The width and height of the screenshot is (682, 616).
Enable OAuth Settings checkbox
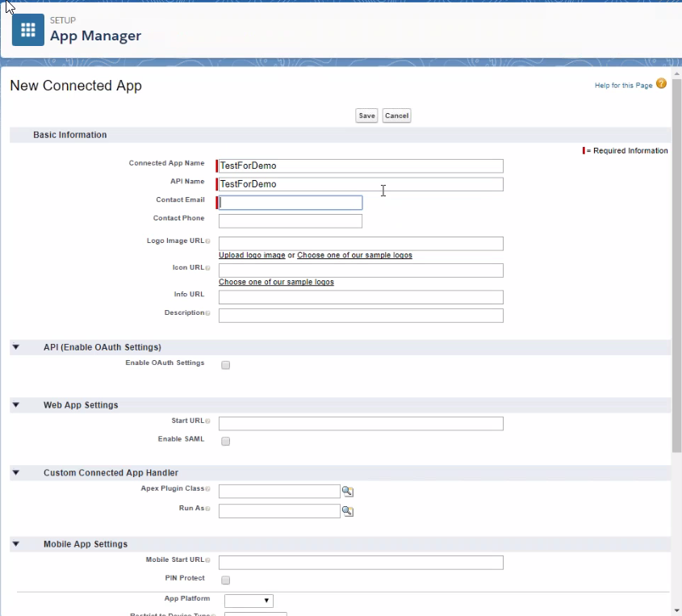(x=226, y=365)
